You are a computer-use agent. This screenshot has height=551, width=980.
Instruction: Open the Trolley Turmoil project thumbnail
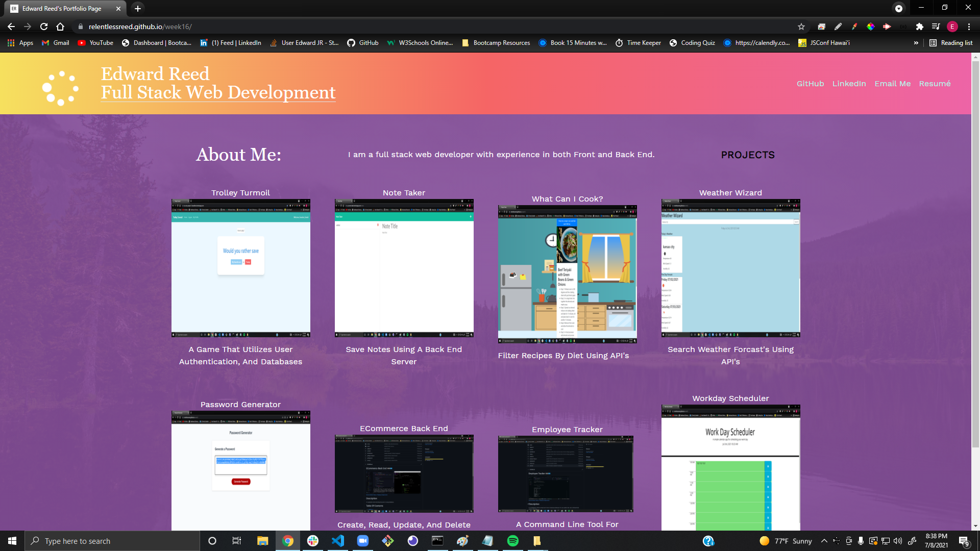point(240,268)
